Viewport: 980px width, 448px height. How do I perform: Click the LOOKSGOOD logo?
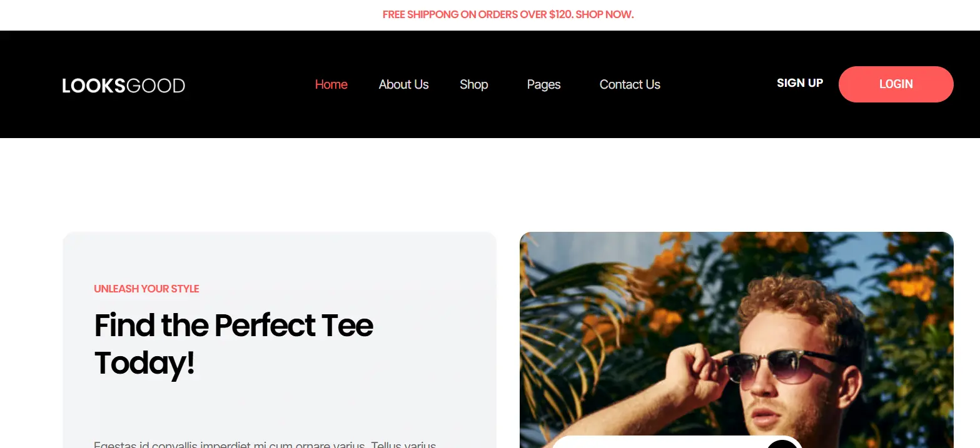(x=123, y=85)
